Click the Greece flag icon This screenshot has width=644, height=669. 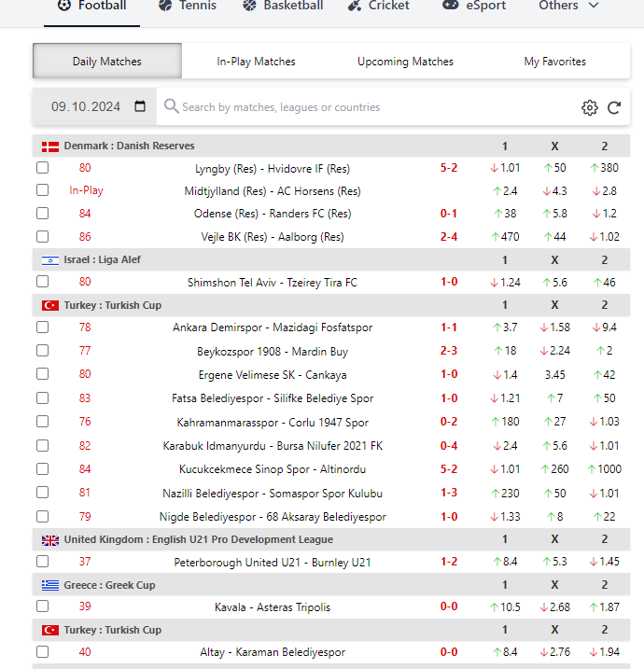[50, 585]
